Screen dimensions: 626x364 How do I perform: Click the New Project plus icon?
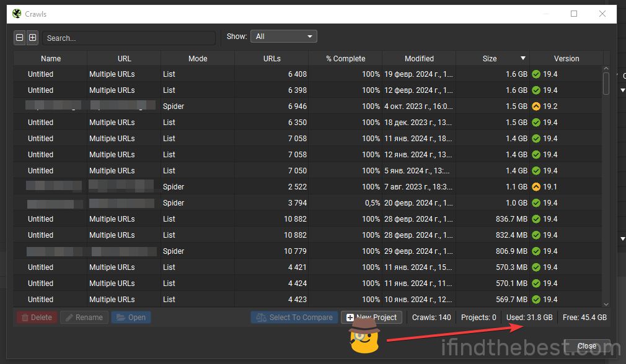[351, 317]
